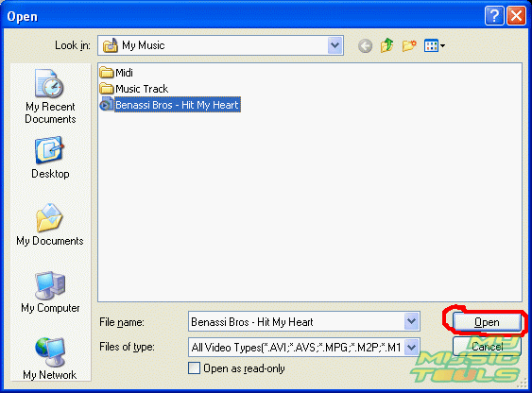Expand the Look in dropdown
This screenshot has width=532, height=393.
pyautogui.click(x=335, y=45)
